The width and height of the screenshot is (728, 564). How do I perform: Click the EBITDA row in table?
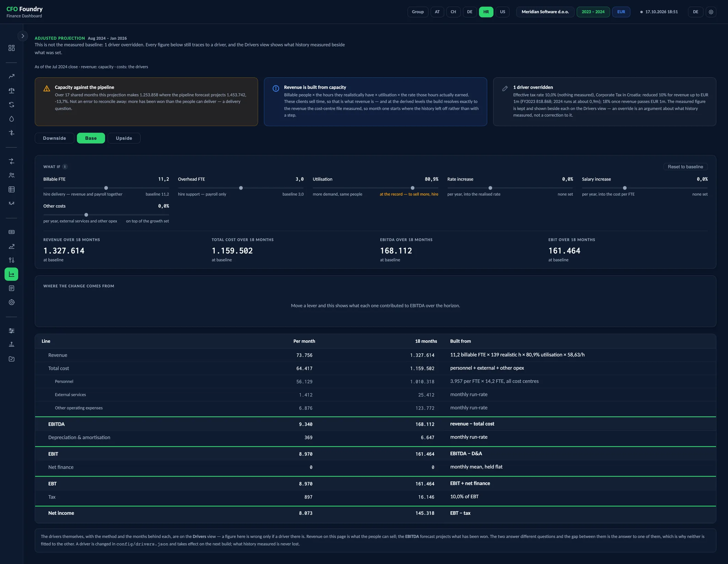click(375, 424)
